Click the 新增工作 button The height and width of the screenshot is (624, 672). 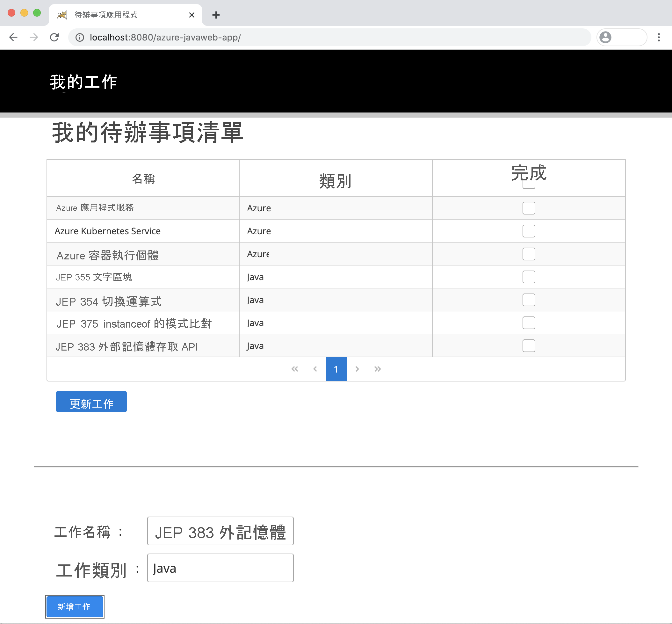[75, 607]
